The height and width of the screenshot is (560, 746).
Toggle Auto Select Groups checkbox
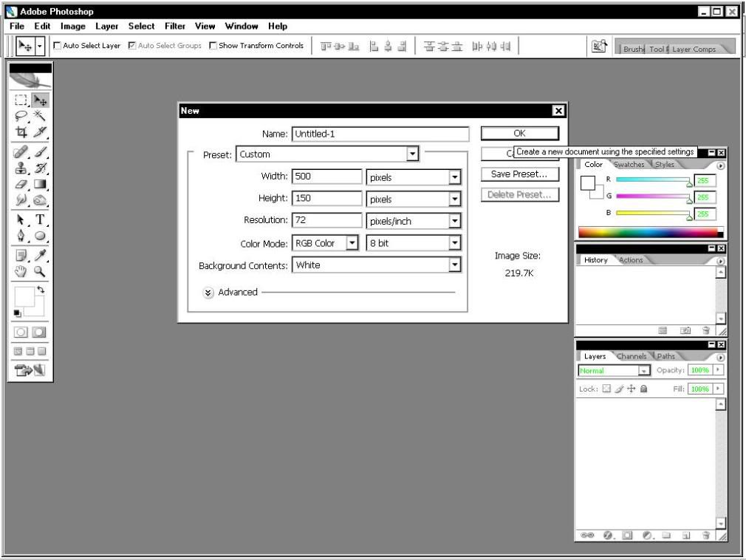(x=132, y=46)
